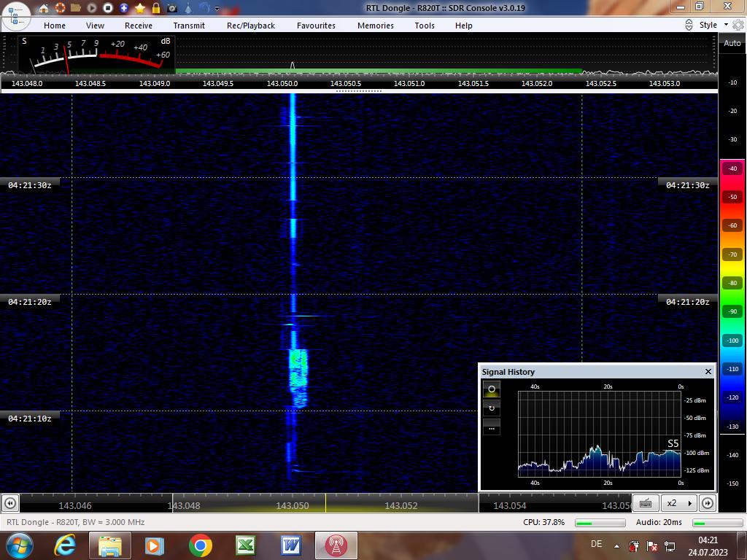Click the 04:21:20z timestamp label on left
This screenshot has height=560, width=747.
29,302
